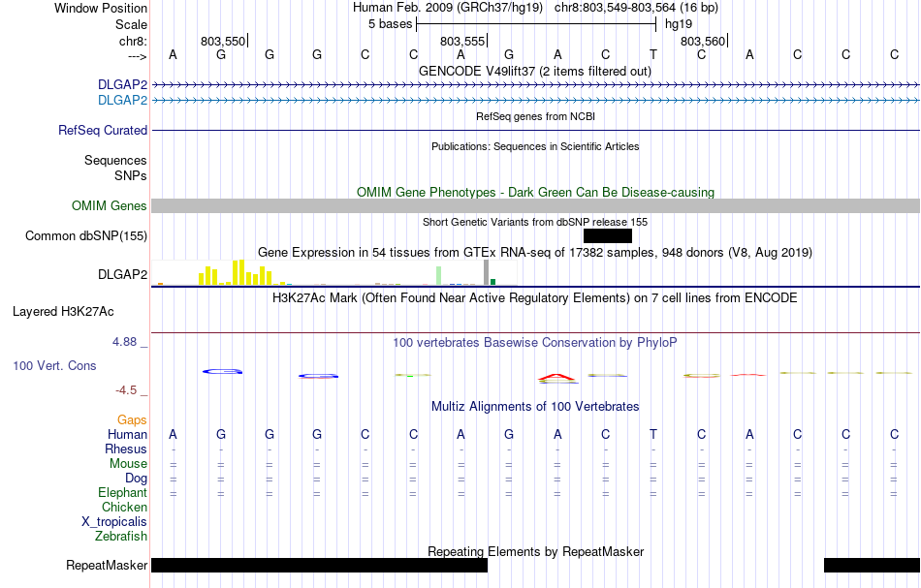
Task: Click the Layered H3K27Ac label
Action: (63, 312)
